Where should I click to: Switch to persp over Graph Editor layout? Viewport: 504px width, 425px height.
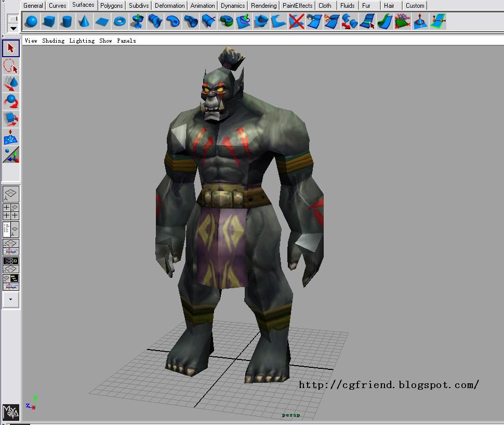point(11,247)
